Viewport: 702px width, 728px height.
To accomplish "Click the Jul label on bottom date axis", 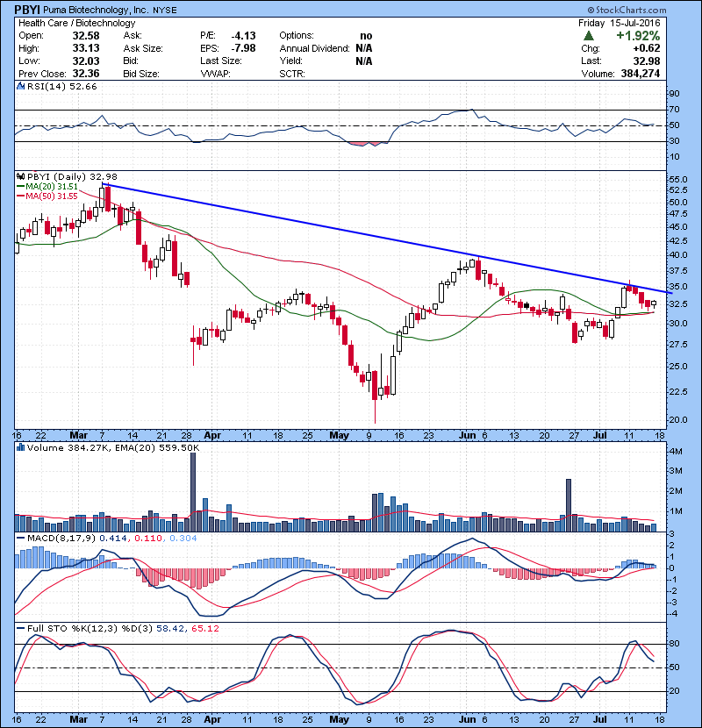I will (600, 719).
